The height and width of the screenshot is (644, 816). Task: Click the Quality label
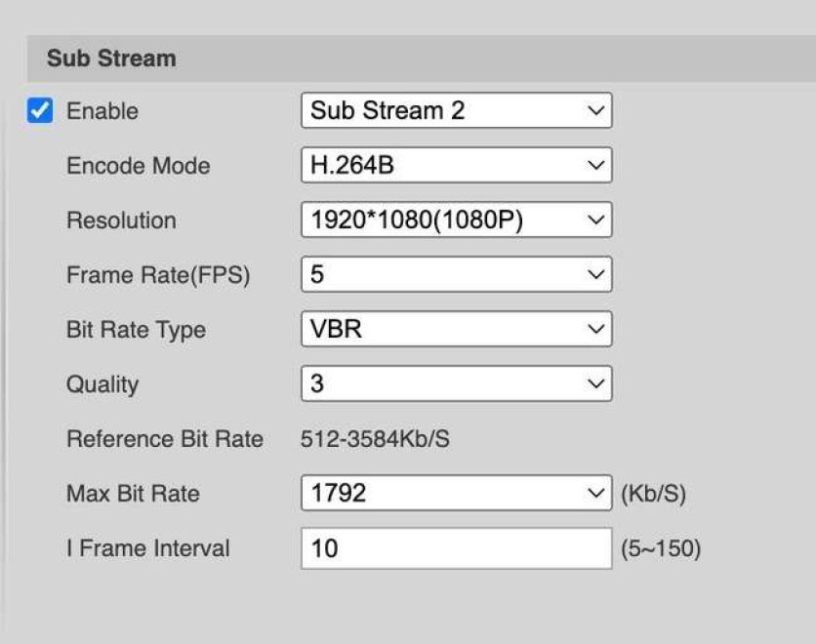click(x=102, y=384)
